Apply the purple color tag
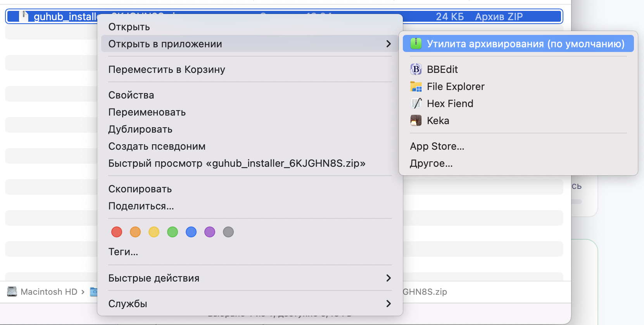Screen dimensions: 644x325 [x=210, y=232]
